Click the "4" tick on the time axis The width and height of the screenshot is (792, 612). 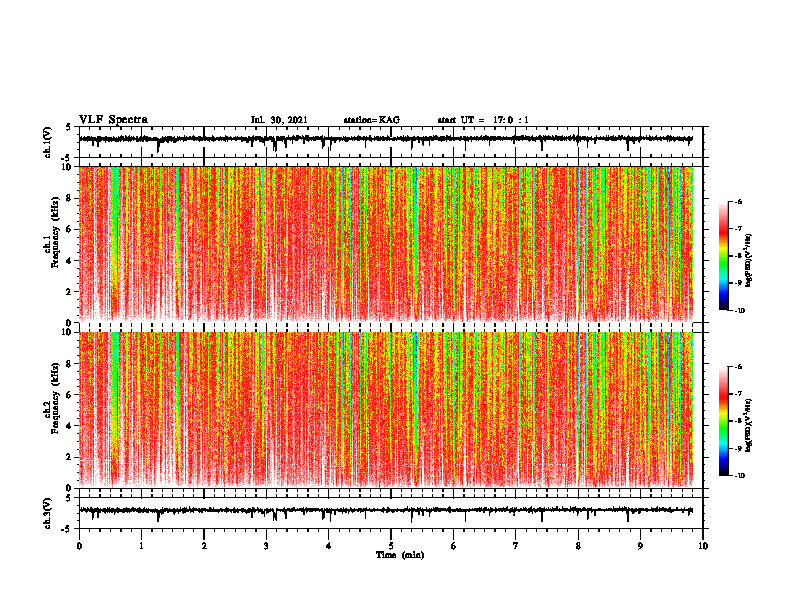[x=329, y=546]
